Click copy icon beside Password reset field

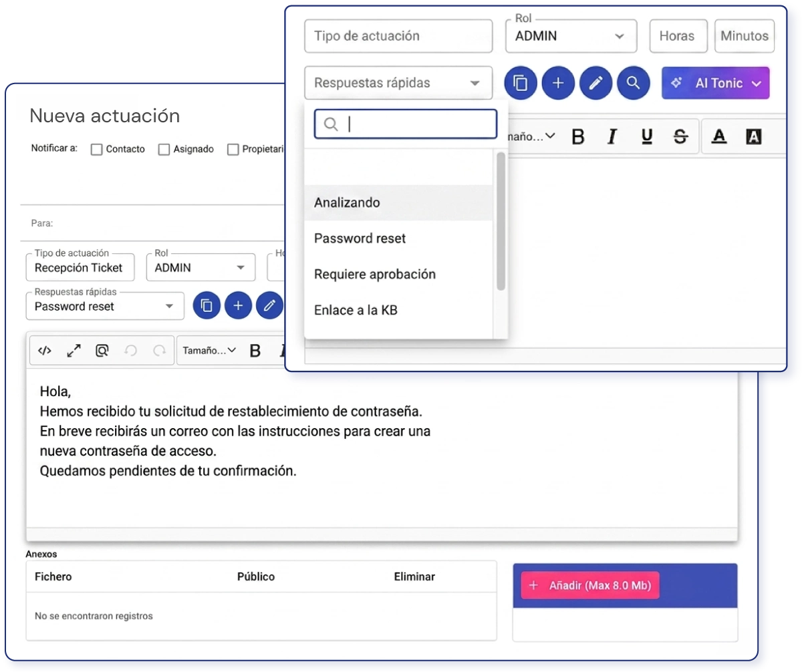207,306
